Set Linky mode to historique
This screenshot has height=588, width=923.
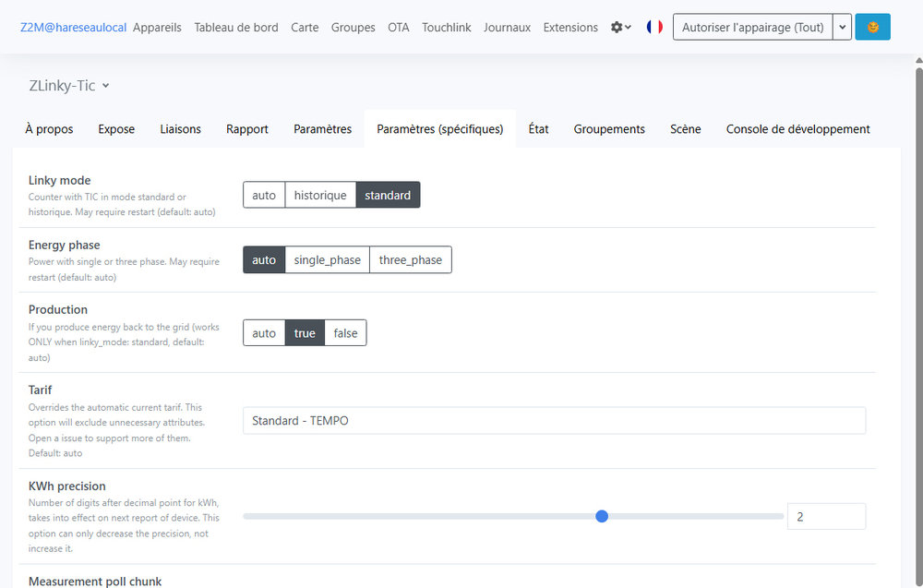tap(320, 195)
